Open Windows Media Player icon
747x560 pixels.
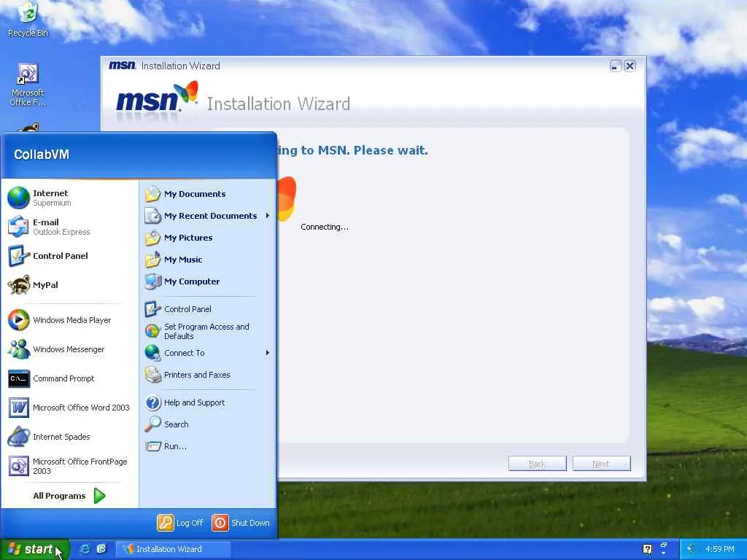18,320
